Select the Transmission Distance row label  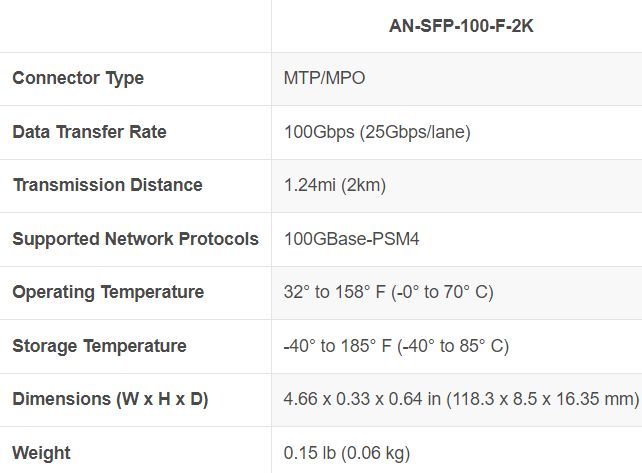[x=107, y=185]
